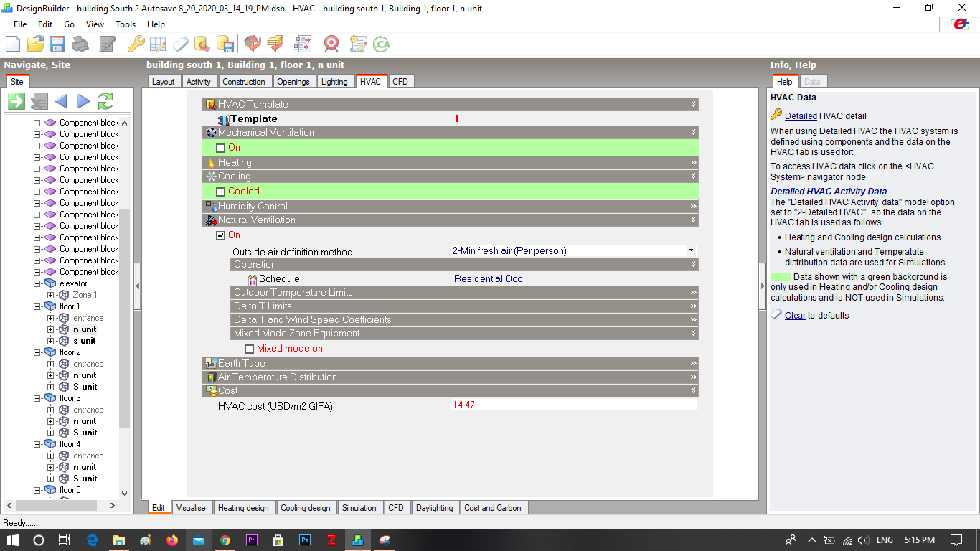Screen dimensions: 980x551
Task: Click the green arrow icon in Navigate panel
Action: [x=17, y=101]
